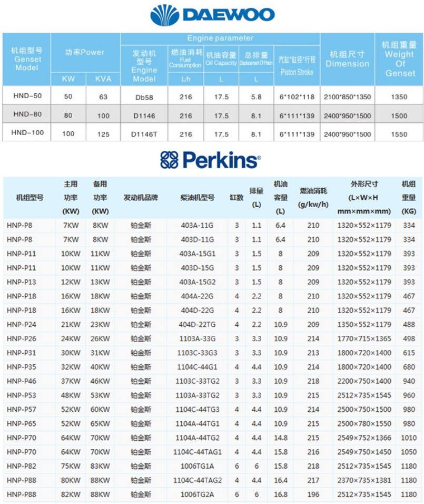Click the "Dimension" column header

[x=347, y=59]
